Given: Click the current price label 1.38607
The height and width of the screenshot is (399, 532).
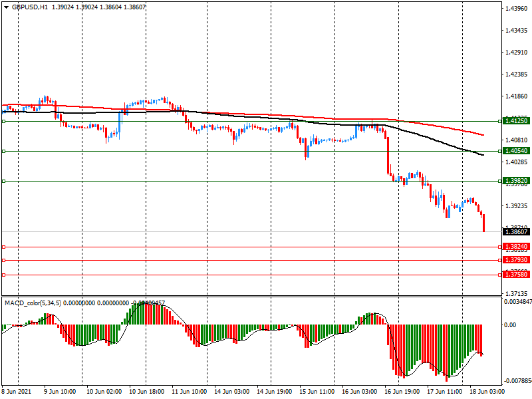Looking at the screenshot, I should [x=517, y=231].
